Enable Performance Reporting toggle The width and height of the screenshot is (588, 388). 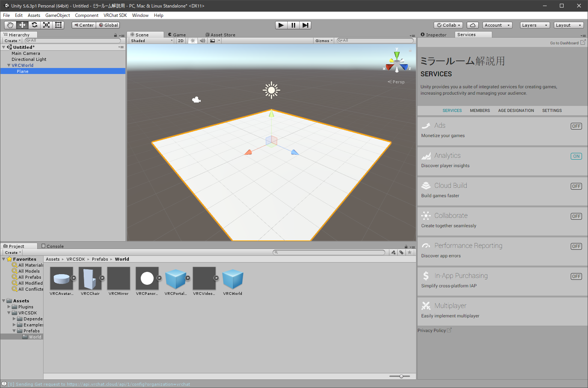pyautogui.click(x=576, y=246)
